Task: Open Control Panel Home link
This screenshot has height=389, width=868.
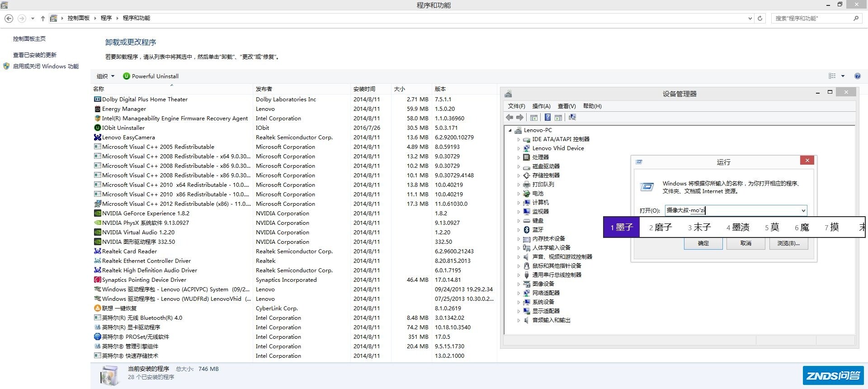Action: tap(29, 39)
